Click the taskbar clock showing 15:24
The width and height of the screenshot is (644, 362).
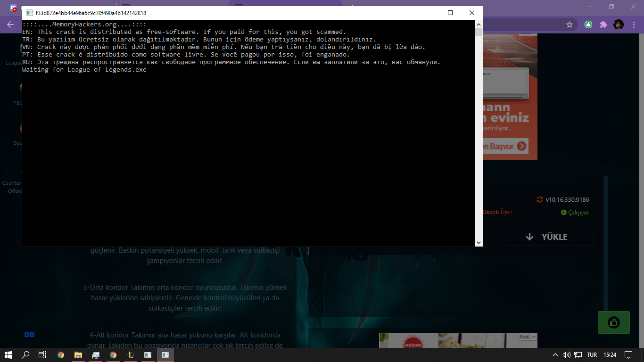(610, 355)
